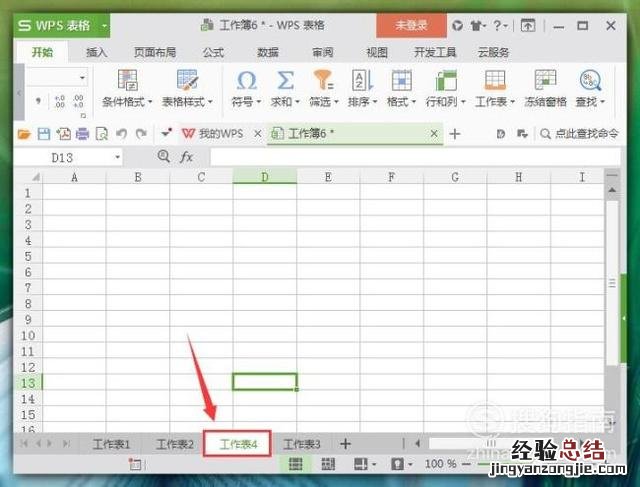Switch to the 插入 ribbon tab
The height and width of the screenshot is (487, 640).
coord(96,52)
